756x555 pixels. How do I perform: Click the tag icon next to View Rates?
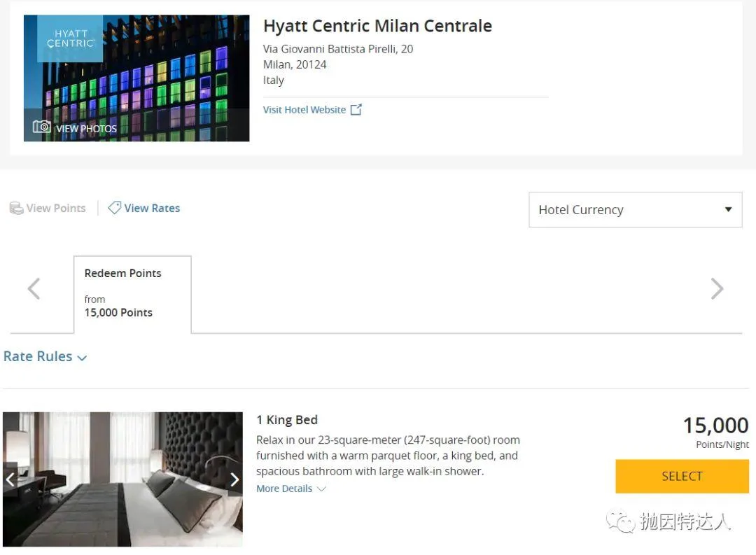click(114, 208)
